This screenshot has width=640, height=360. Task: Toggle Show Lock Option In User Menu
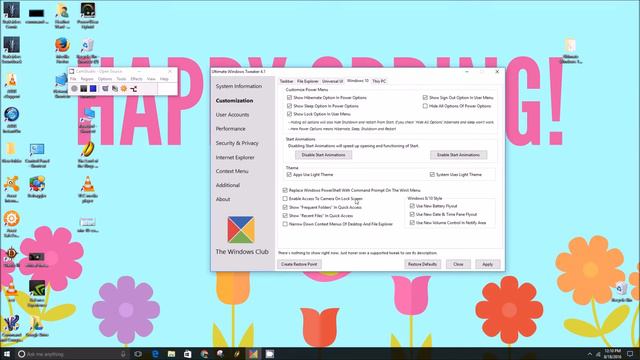coord(289,114)
